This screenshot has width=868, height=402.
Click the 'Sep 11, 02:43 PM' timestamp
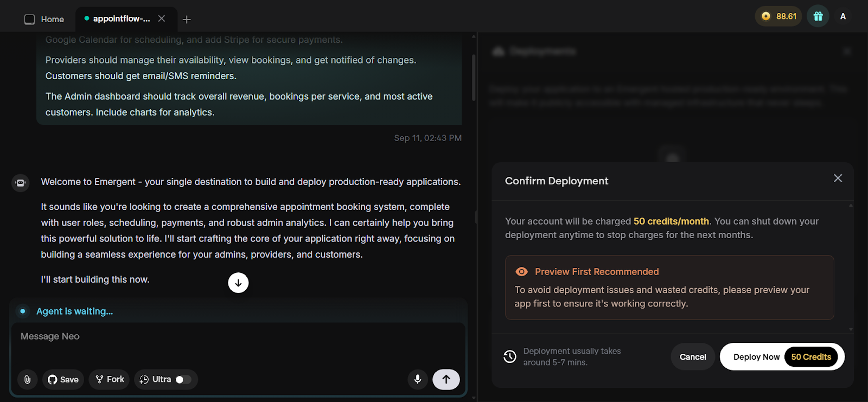(428, 138)
